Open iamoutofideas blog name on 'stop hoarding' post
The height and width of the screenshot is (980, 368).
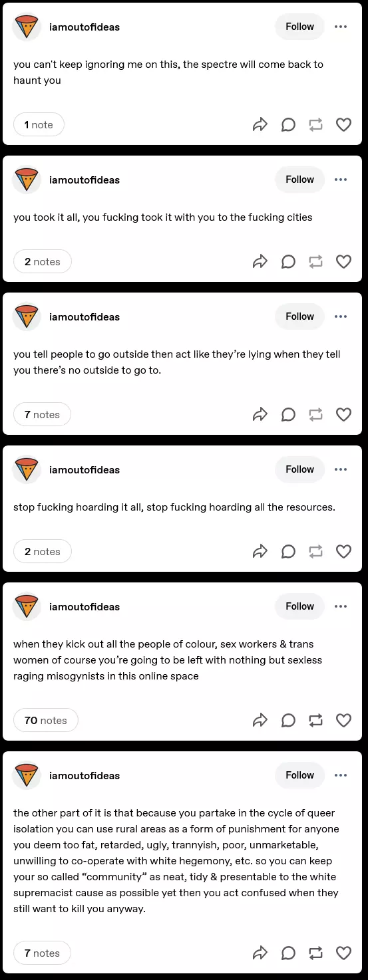(85, 469)
